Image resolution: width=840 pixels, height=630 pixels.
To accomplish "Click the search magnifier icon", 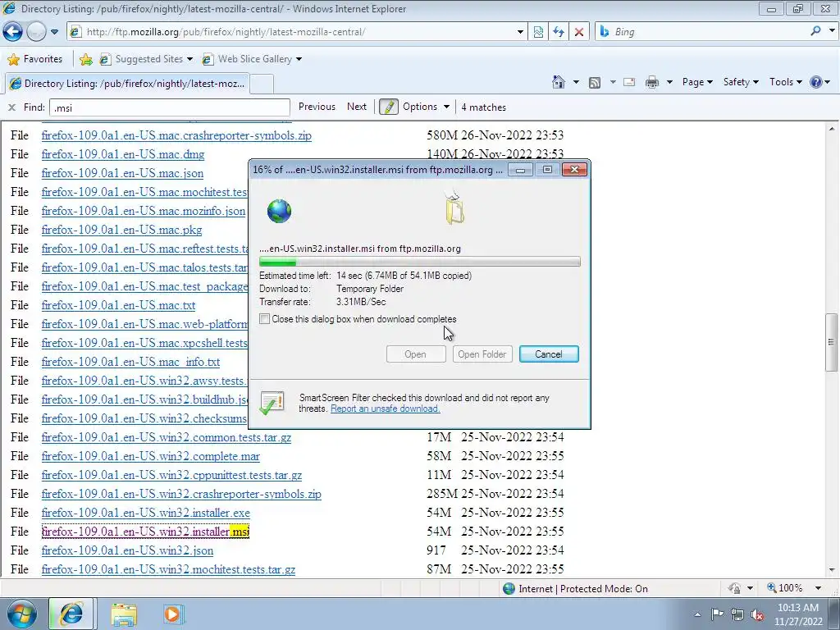I will tap(815, 31).
